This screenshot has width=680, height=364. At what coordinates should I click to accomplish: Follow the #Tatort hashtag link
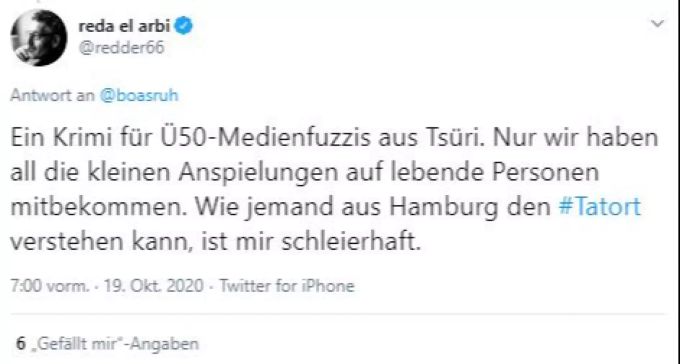[599, 207]
